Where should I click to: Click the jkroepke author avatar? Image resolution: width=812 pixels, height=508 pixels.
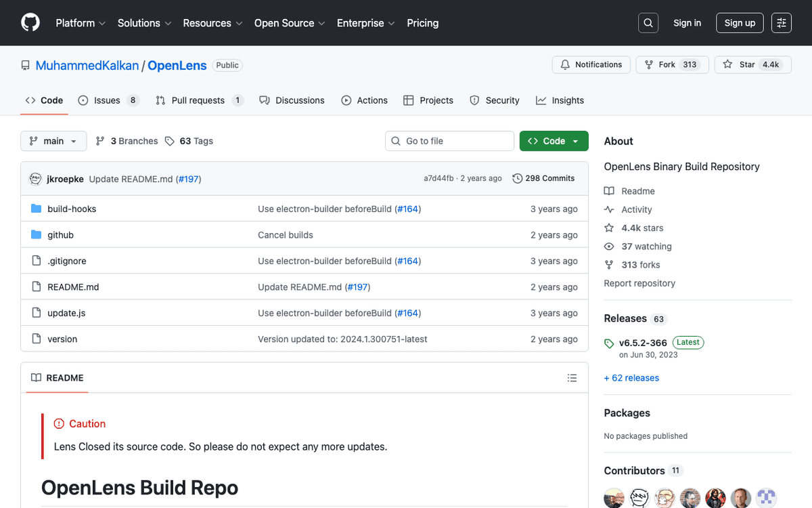point(36,179)
